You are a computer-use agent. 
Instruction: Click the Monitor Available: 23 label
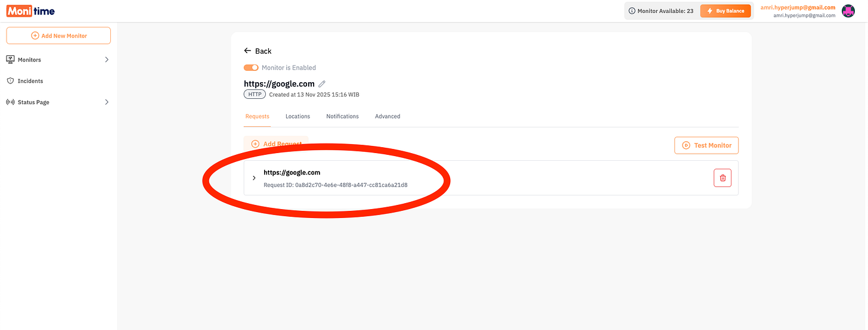click(665, 11)
